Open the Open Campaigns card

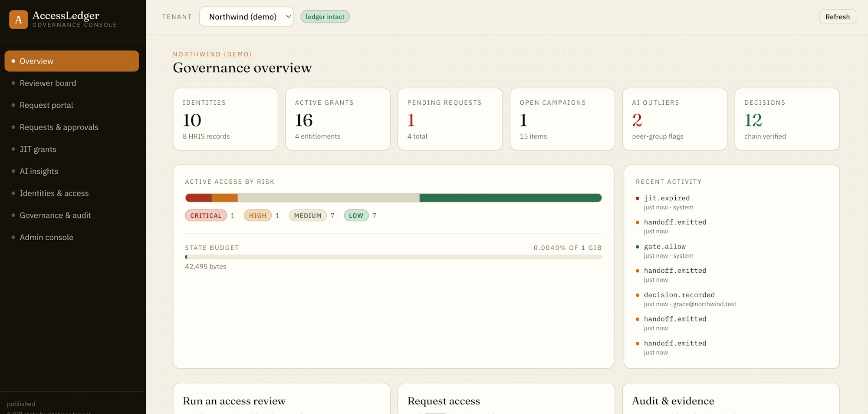562,119
